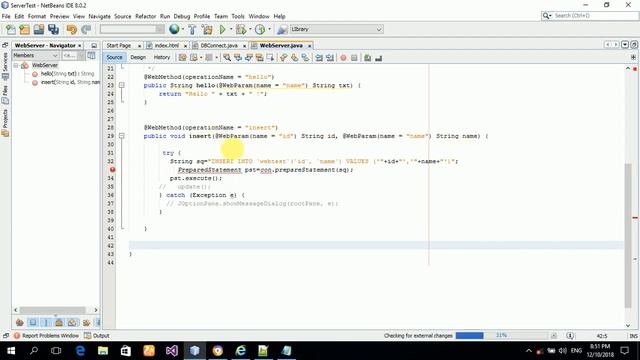Collapse the insert method code fold

[x=122, y=136]
